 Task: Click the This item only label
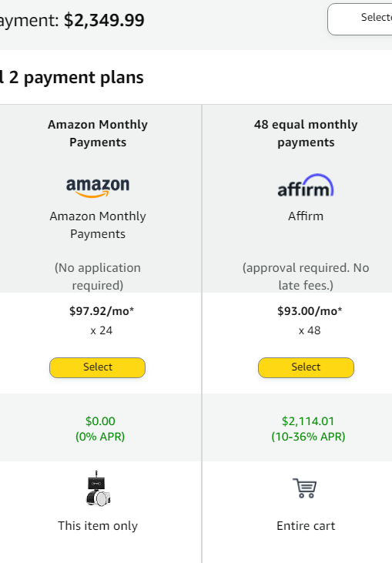tap(98, 526)
